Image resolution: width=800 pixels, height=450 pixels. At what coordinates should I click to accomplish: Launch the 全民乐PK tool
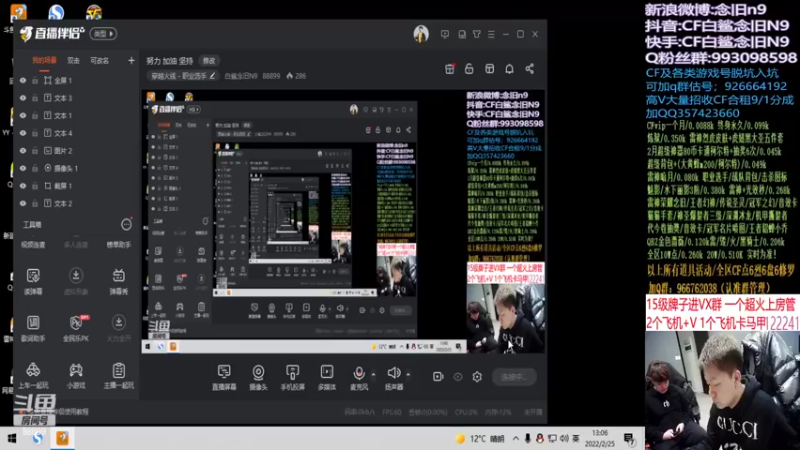pos(76,329)
